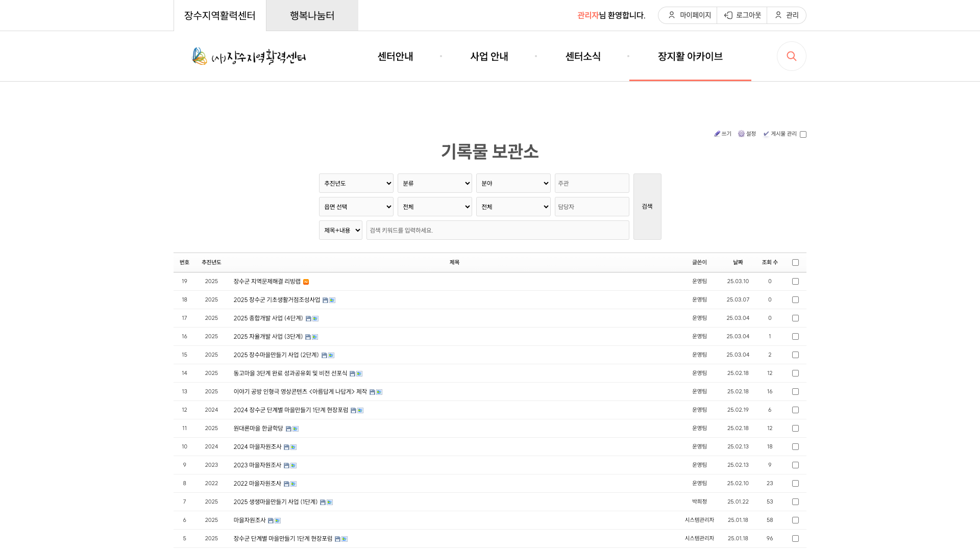
Task: Open the 센터안내 menu
Action: pos(395,56)
